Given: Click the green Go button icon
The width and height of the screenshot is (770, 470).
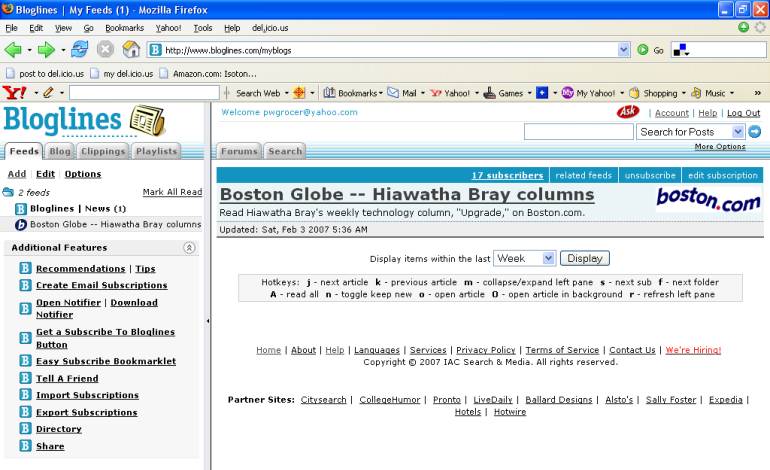Looking at the screenshot, I should (643, 50).
